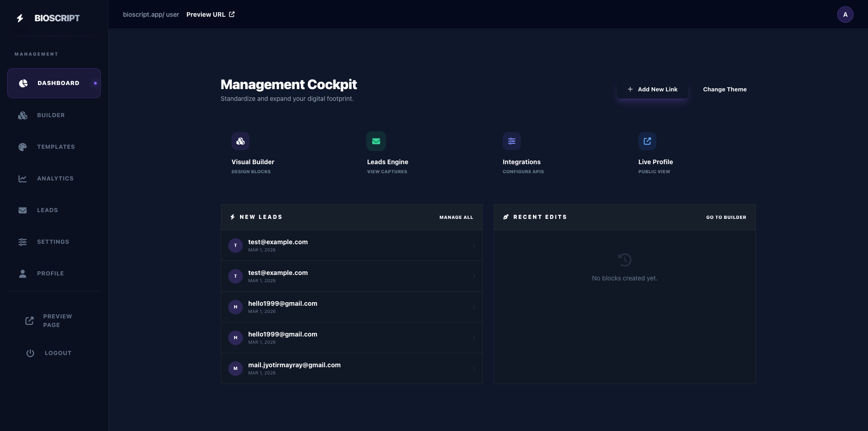Open the Visual Builder design blocks icon
868x431 pixels.
(240, 141)
